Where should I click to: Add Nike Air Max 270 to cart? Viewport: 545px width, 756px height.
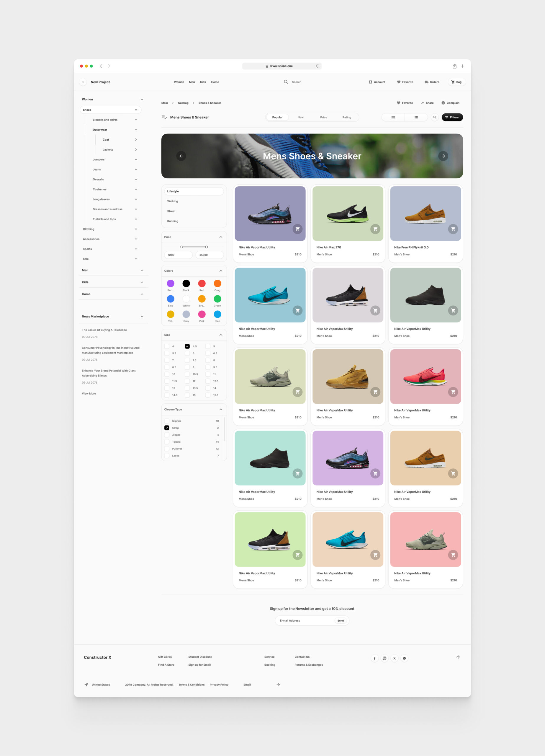375,229
